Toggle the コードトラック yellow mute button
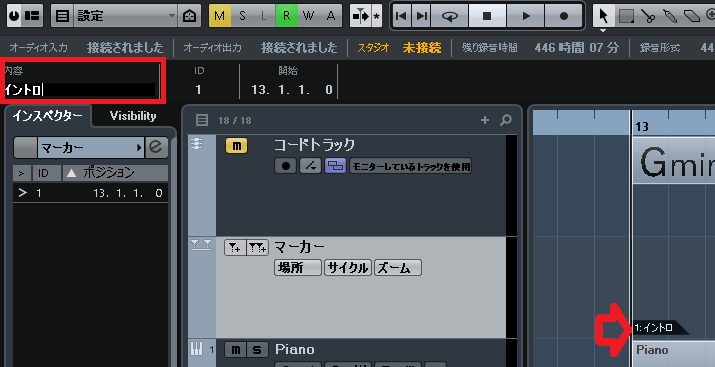 (x=236, y=146)
